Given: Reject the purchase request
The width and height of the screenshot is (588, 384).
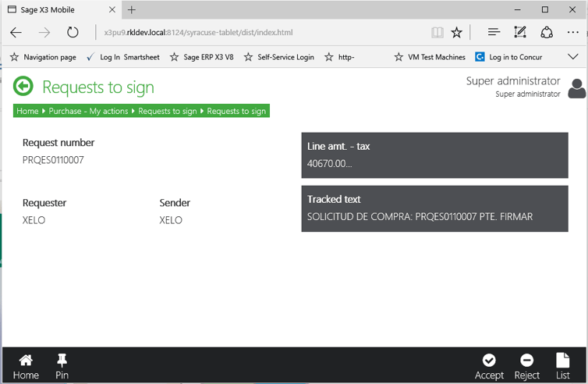Looking at the screenshot, I should pyautogui.click(x=527, y=366).
